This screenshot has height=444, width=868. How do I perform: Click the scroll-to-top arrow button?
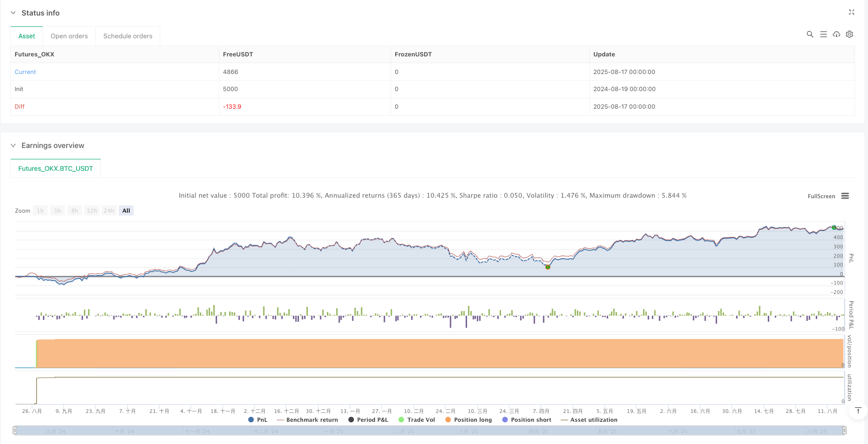(858, 411)
